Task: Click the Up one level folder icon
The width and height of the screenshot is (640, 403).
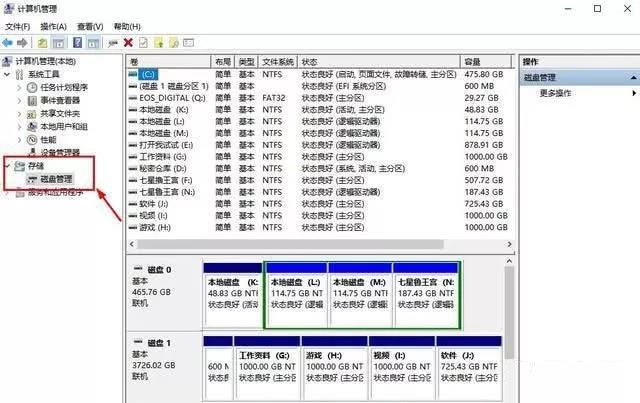Action: coord(42,42)
